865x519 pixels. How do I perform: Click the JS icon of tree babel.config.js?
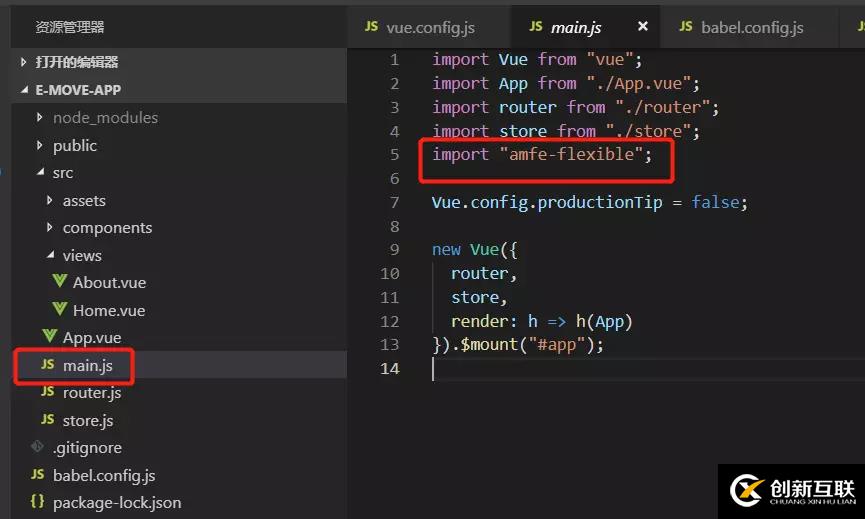[x=38, y=474]
